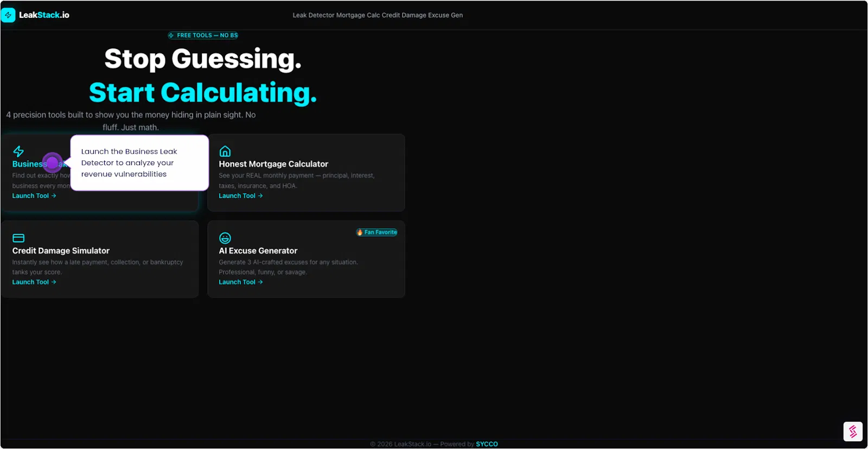
Task: Click the '4 precision tools built to show you' subtitle
Action: pyautogui.click(x=131, y=121)
